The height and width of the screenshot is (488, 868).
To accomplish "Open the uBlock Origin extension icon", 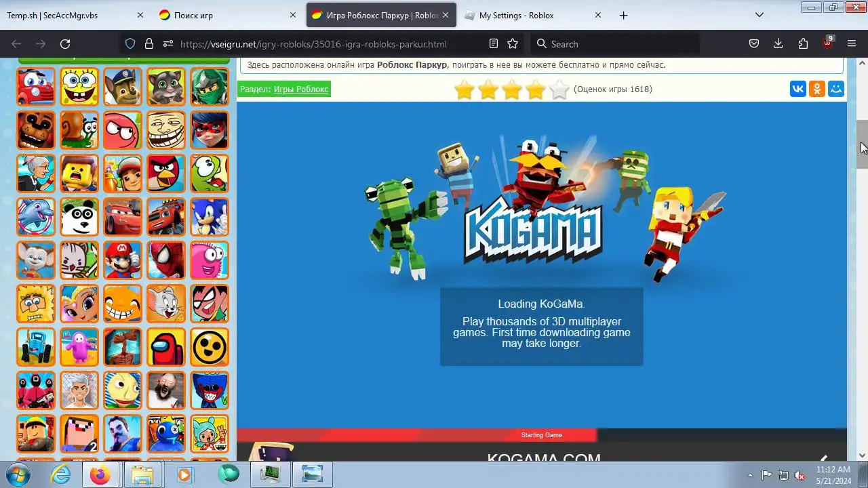I will [x=827, y=43].
